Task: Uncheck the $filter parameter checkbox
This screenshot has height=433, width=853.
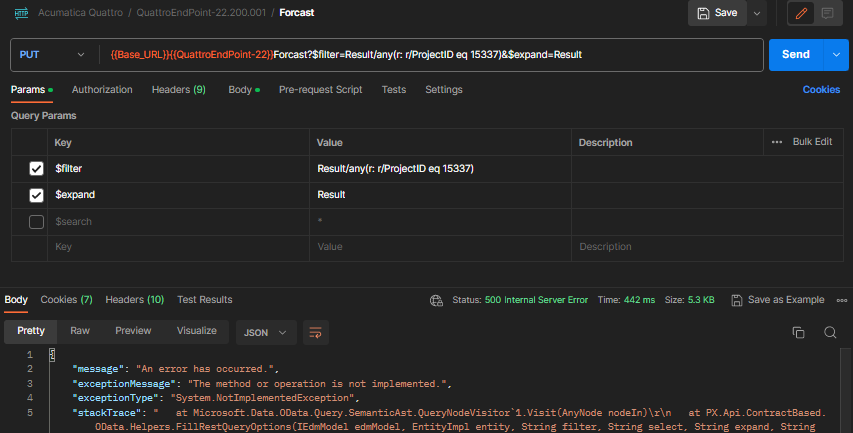Action: [36, 169]
